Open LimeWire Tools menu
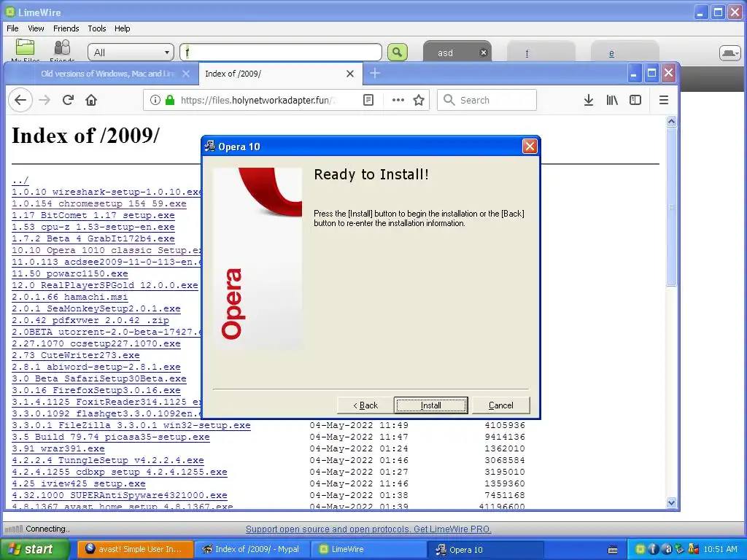This screenshot has width=747, height=560. coord(97,28)
